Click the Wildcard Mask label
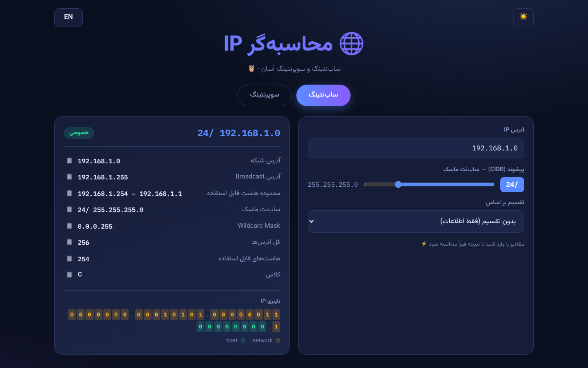Screen dimensions: 588x368 click(x=259, y=225)
